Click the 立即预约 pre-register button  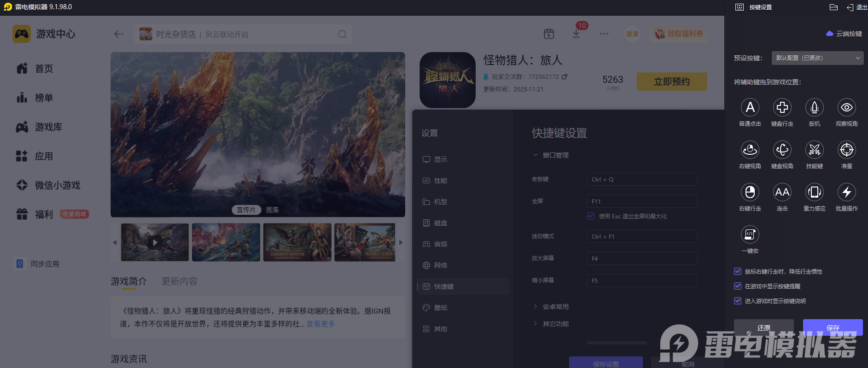pos(672,82)
